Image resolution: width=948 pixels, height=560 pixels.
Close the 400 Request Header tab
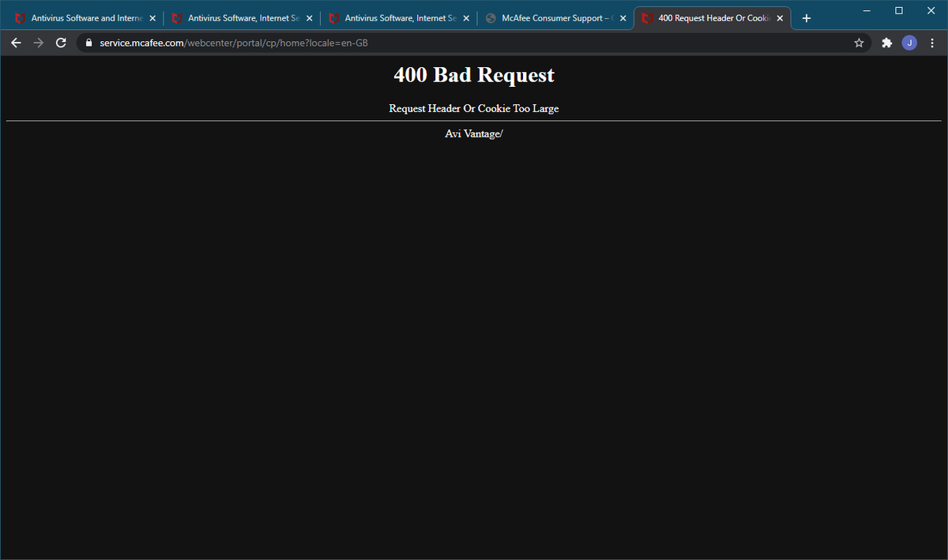pyautogui.click(x=780, y=18)
